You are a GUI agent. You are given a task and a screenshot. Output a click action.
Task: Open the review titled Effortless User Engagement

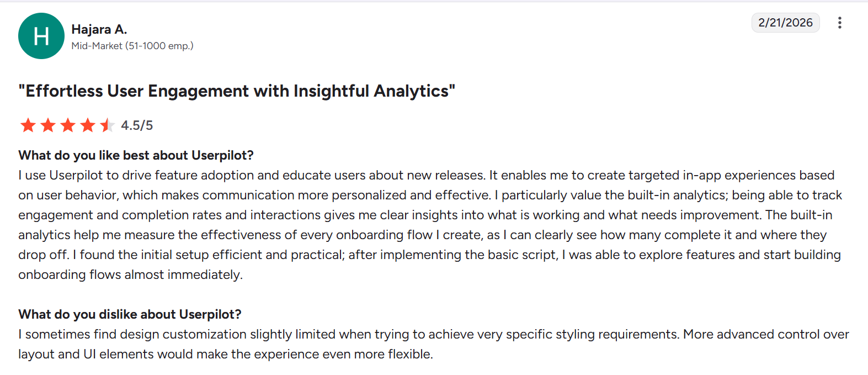237,91
